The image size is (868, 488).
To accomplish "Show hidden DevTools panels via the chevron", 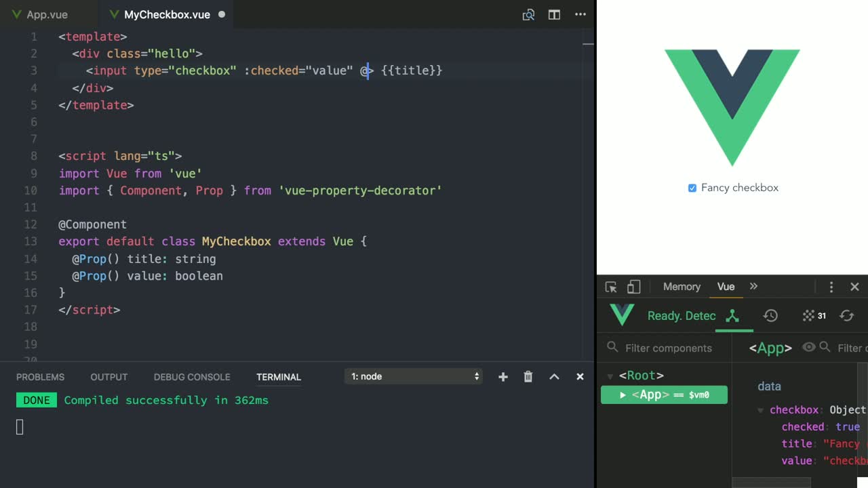I will pos(753,286).
